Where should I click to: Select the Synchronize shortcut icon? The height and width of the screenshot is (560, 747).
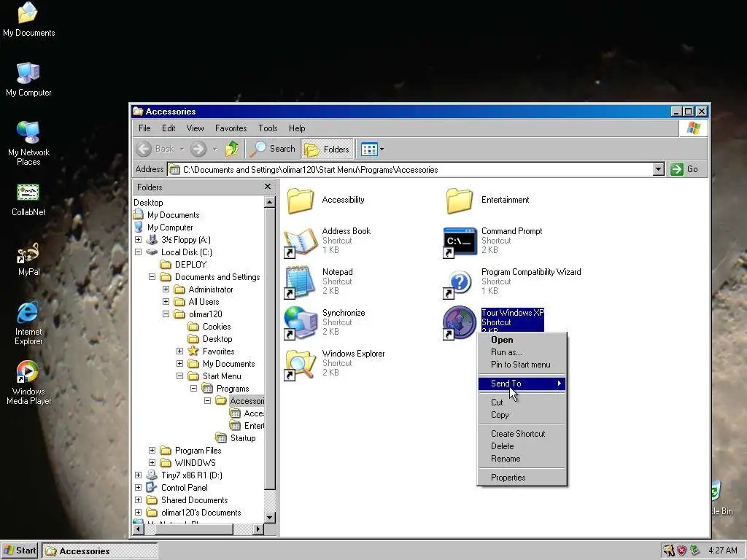(x=300, y=323)
